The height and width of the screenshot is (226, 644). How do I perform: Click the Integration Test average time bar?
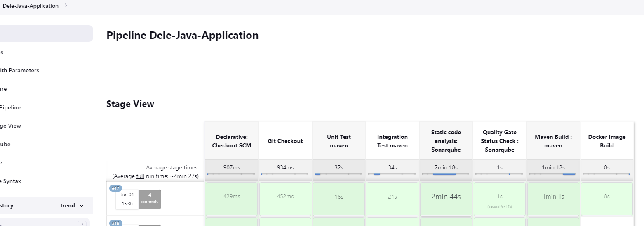(x=392, y=174)
